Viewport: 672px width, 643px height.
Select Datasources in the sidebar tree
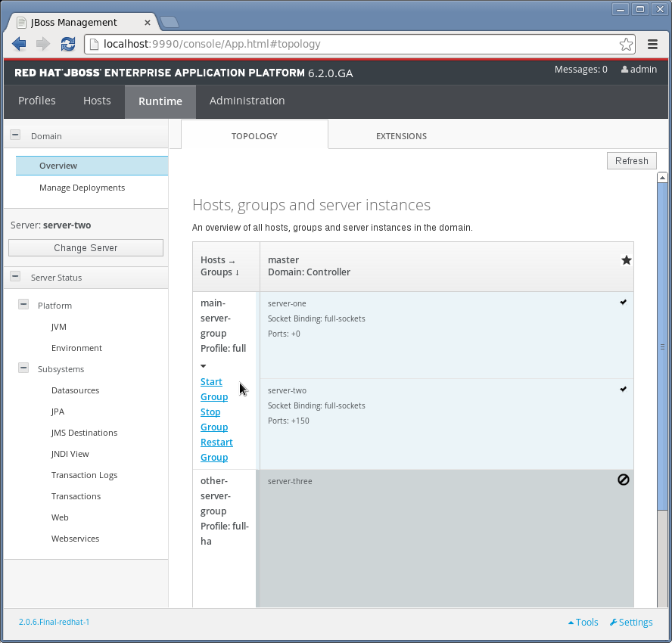click(75, 390)
